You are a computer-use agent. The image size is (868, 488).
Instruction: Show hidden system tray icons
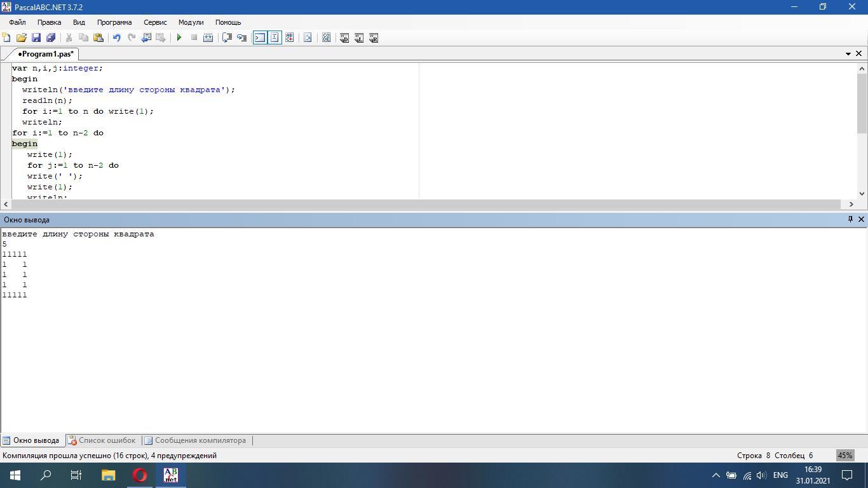point(715,475)
